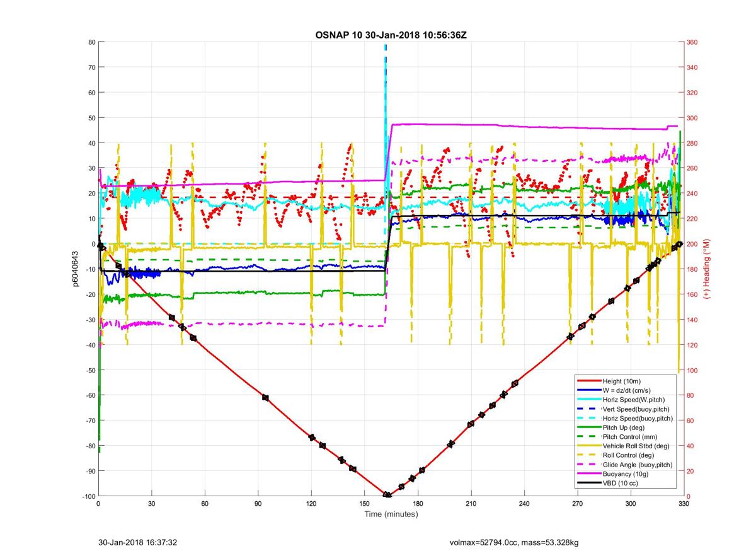The width and height of the screenshot is (756, 558).
Task: Click the 270 tick on the time axis
Action: (x=577, y=504)
